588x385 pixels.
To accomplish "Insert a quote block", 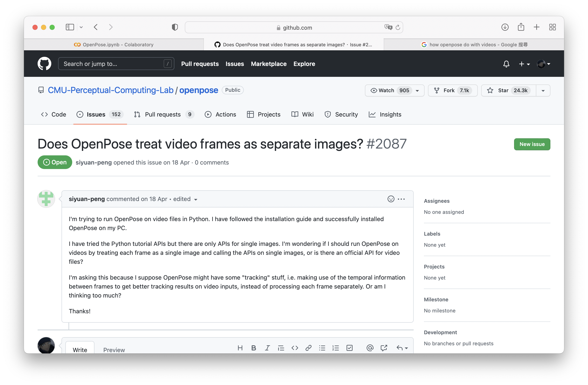I will tap(281, 348).
